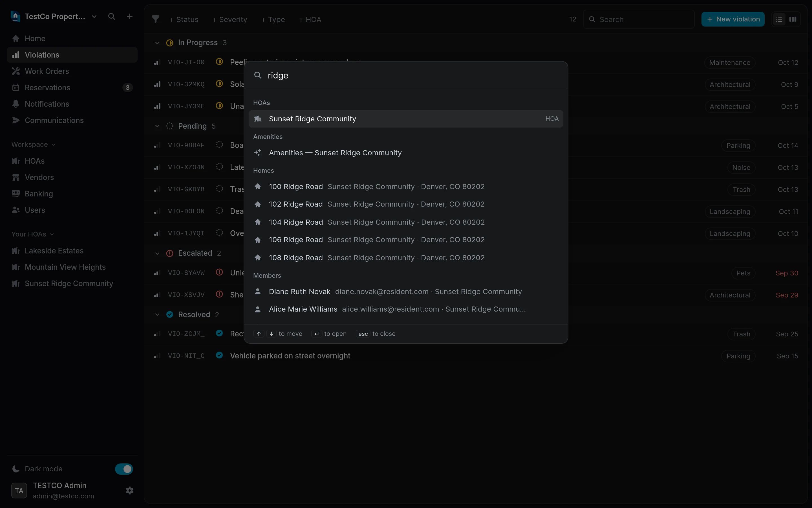Click escalated status icon of VIO-SYAVW
The image size is (812, 508).
[x=219, y=272]
